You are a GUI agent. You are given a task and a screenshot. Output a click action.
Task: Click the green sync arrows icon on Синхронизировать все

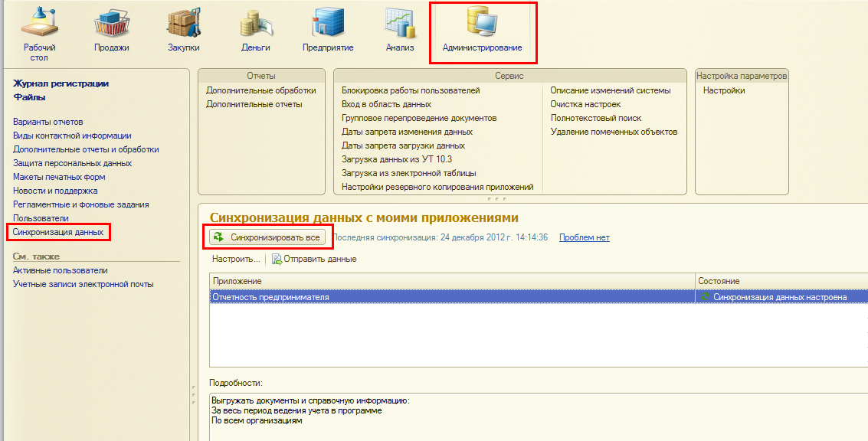click(218, 237)
